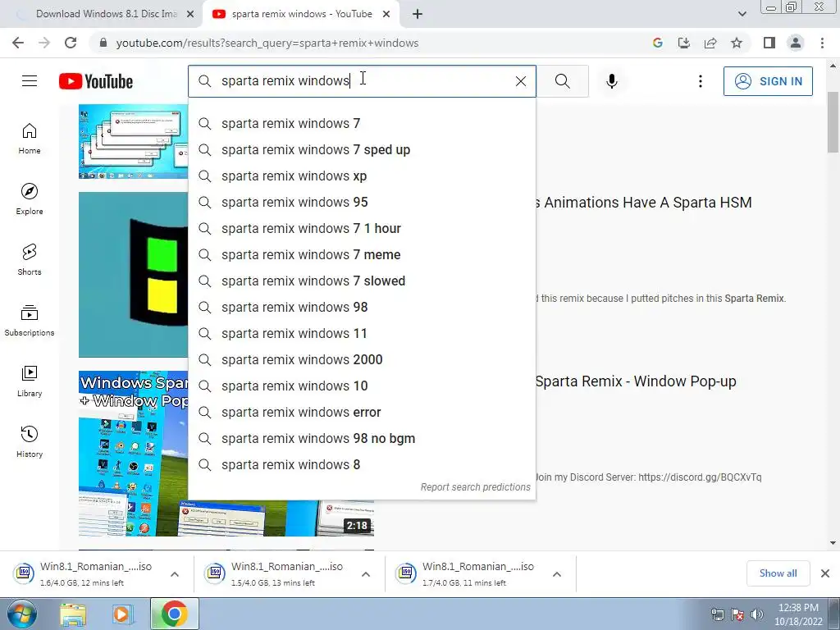Click the share page icon
The width and height of the screenshot is (840, 630).
pos(710,43)
